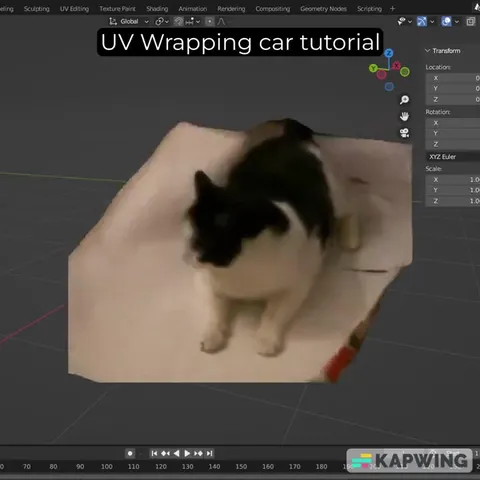The image size is (480, 480).
Task: Click the pan view hand icon
Action: 404,116
